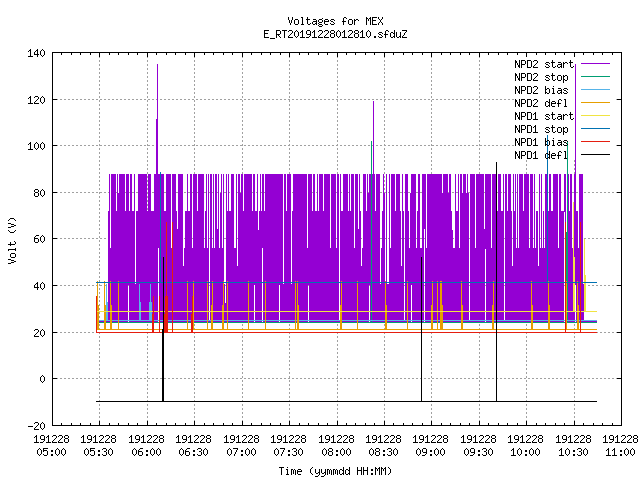Select filename text E_RT20191228012810.sfduZ
Image resolution: width=640 pixels, height=480 pixels.
335,34
